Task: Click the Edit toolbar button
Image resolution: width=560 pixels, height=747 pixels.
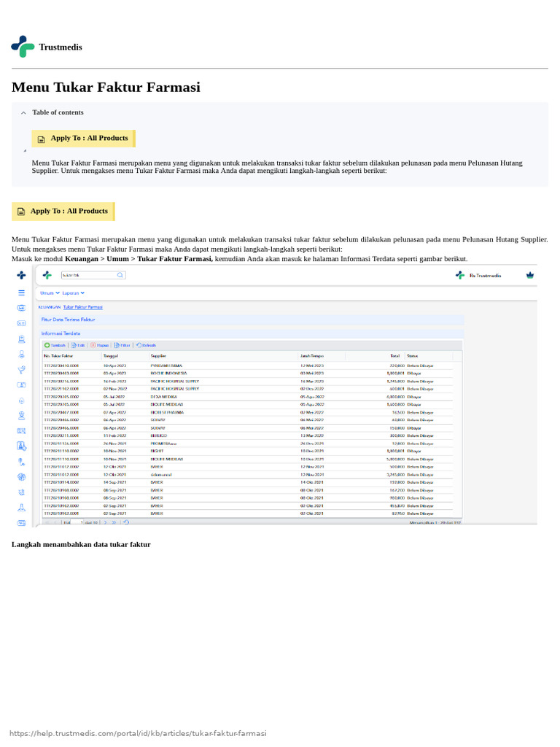Action: [78, 345]
